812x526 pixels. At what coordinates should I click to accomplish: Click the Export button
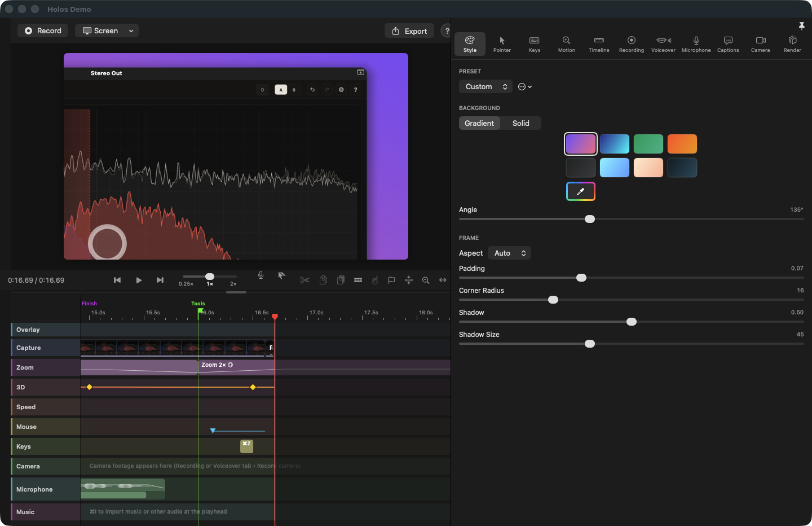[409, 31]
